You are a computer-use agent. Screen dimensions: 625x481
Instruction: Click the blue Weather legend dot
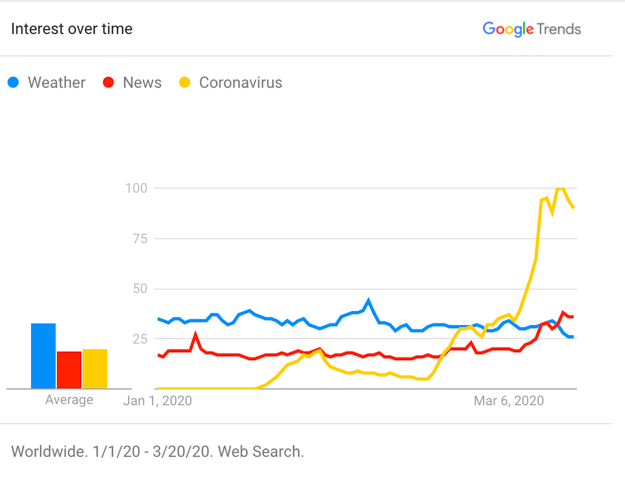pos(14,82)
